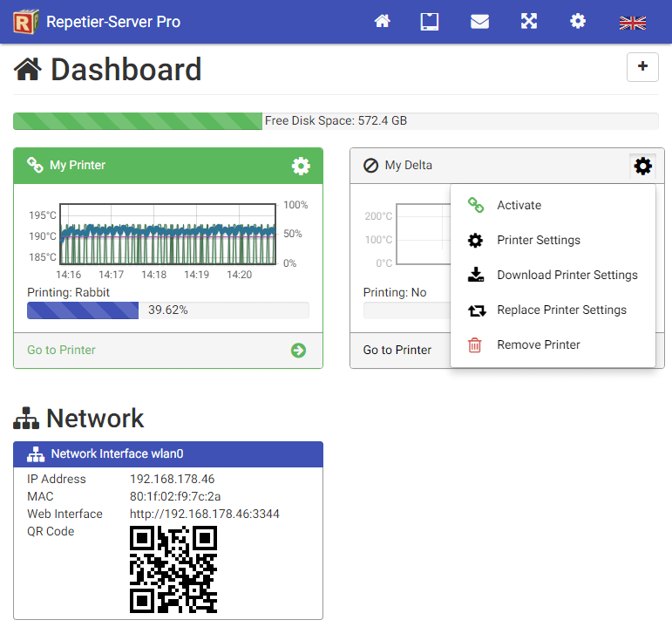672x627 pixels.
Task: Open global settings gear in top bar
Action: tap(578, 22)
